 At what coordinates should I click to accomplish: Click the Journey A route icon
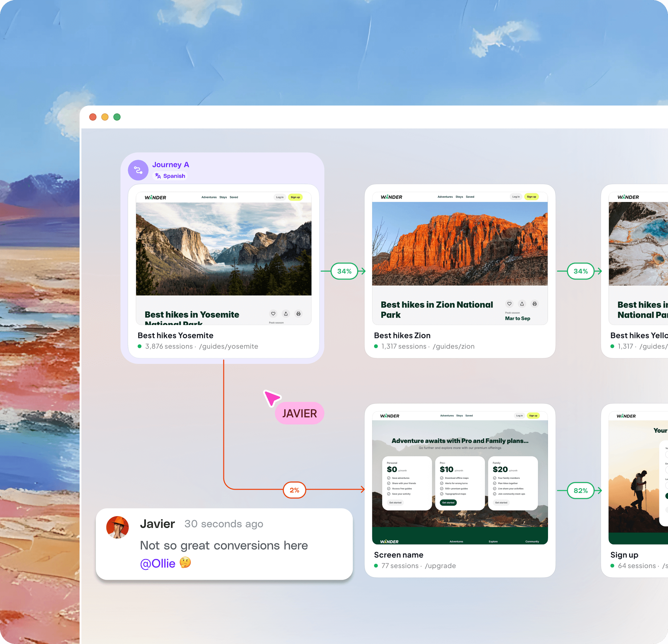click(x=138, y=170)
